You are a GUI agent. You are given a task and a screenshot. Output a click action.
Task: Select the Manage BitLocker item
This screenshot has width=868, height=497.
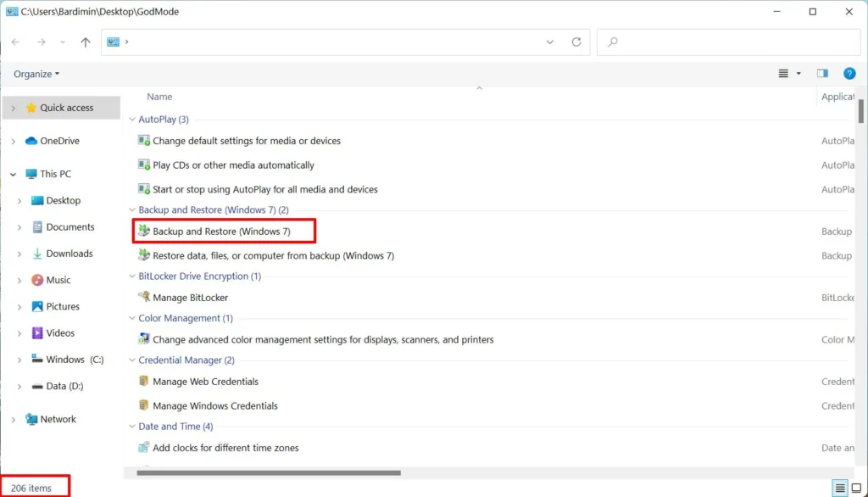click(191, 298)
